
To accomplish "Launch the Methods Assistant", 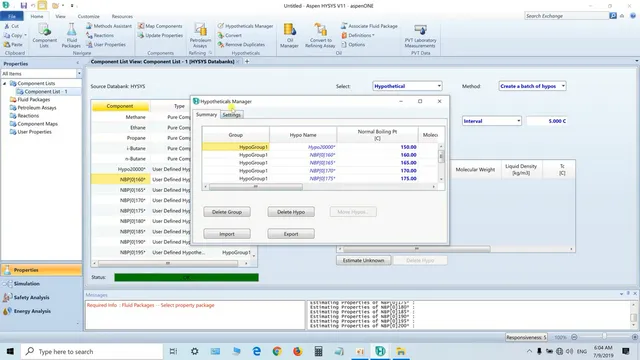I will [x=109, y=26].
